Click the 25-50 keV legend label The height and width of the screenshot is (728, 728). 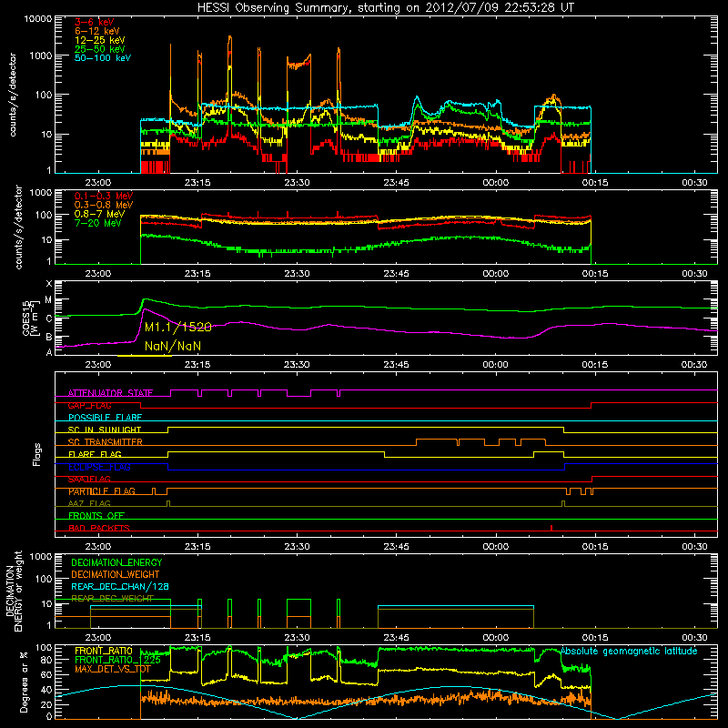click(x=100, y=49)
